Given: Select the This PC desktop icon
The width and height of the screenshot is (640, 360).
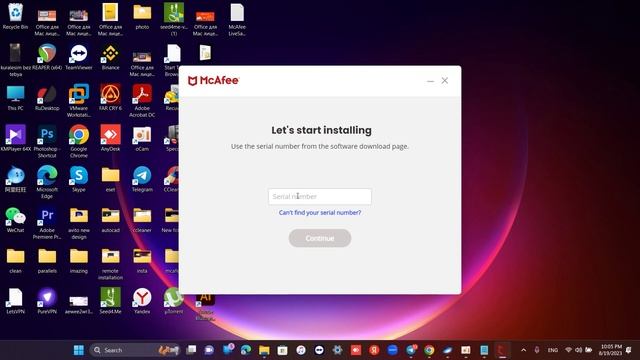Looking at the screenshot, I should pos(16,98).
